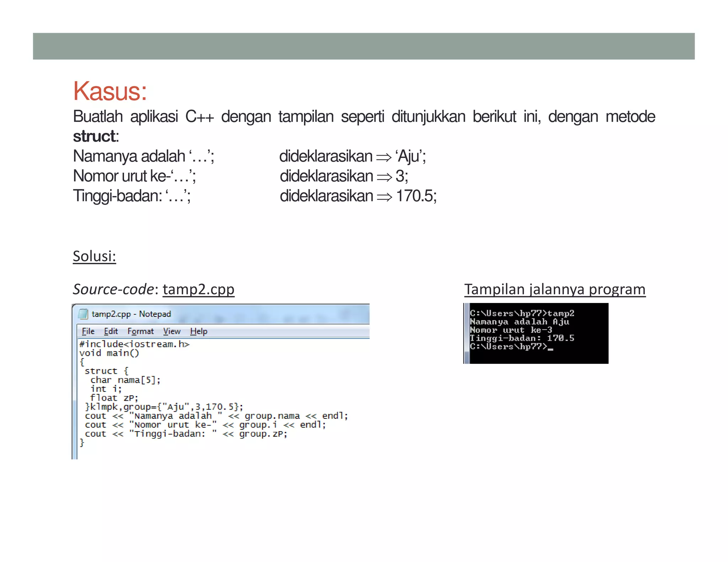Click the 'Source-code' italic label
Screen dimensions: 728x562
[113, 289]
